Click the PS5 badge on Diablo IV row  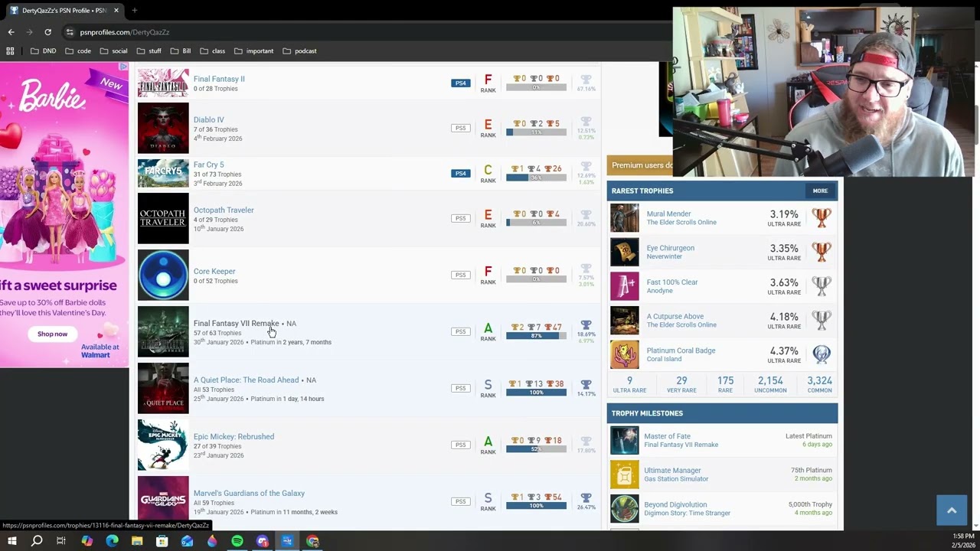(460, 128)
